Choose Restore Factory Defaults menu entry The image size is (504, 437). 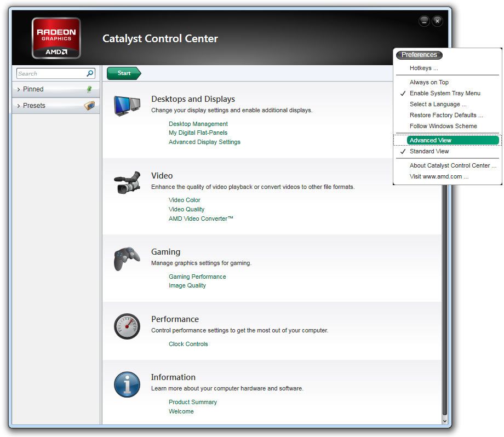click(446, 115)
